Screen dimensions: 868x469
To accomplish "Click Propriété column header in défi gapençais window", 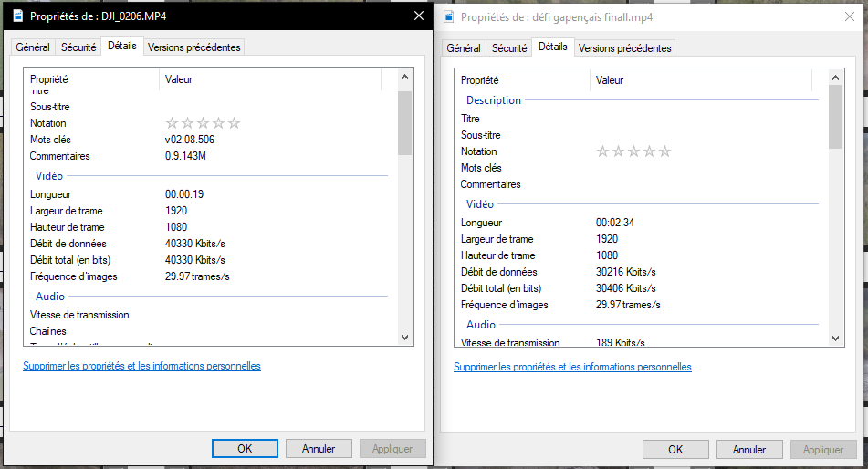I will (523, 80).
